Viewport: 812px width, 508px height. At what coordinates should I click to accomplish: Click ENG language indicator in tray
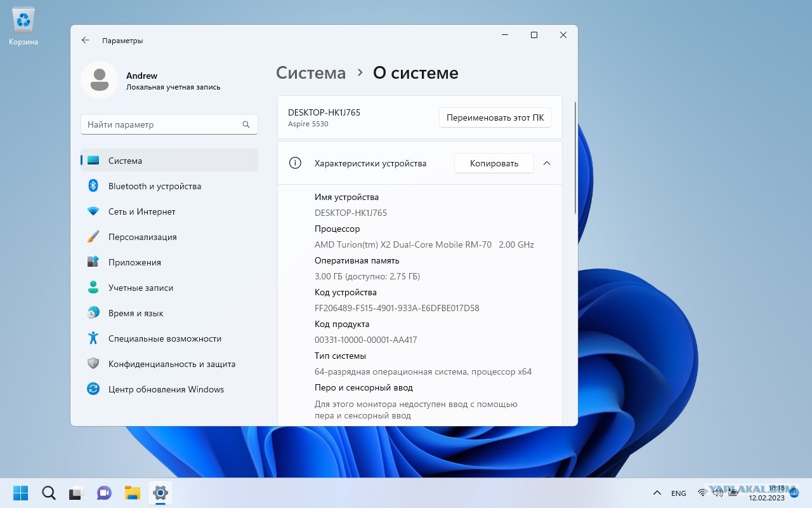coord(678,493)
